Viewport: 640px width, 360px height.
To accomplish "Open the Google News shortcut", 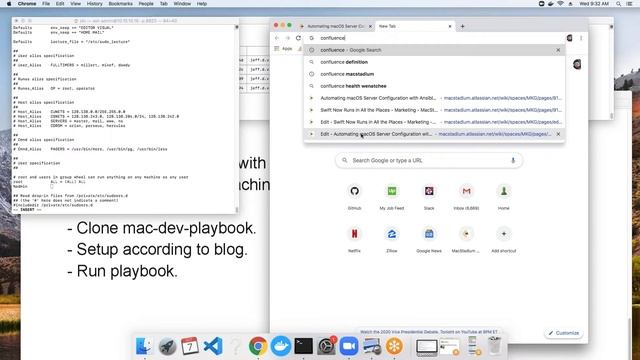I will (x=429, y=239).
